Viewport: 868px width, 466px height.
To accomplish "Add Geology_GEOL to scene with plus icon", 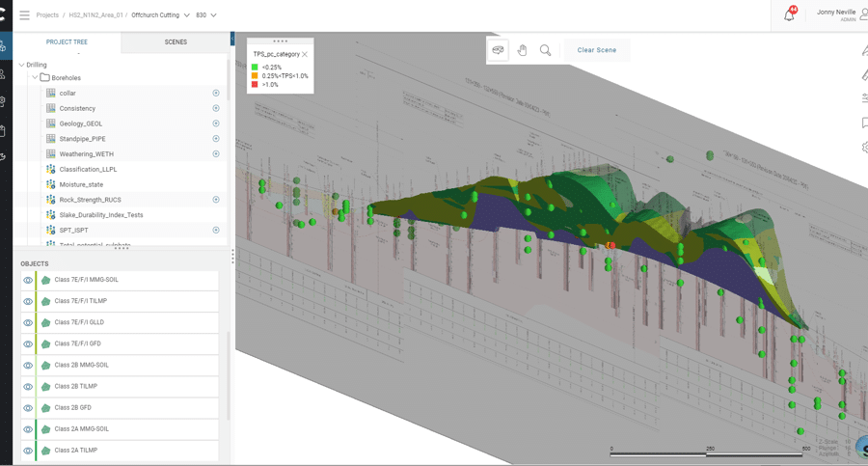I will (x=216, y=123).
